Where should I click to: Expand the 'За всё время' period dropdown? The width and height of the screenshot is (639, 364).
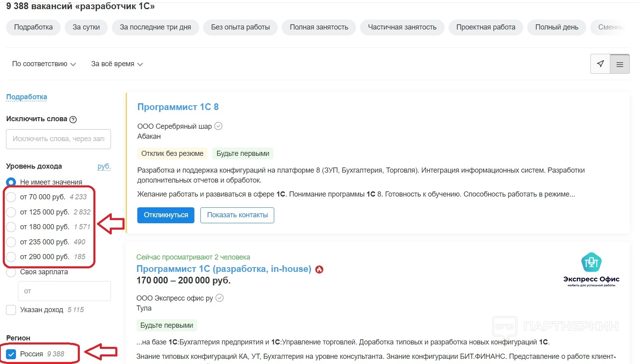coord(117,64)
